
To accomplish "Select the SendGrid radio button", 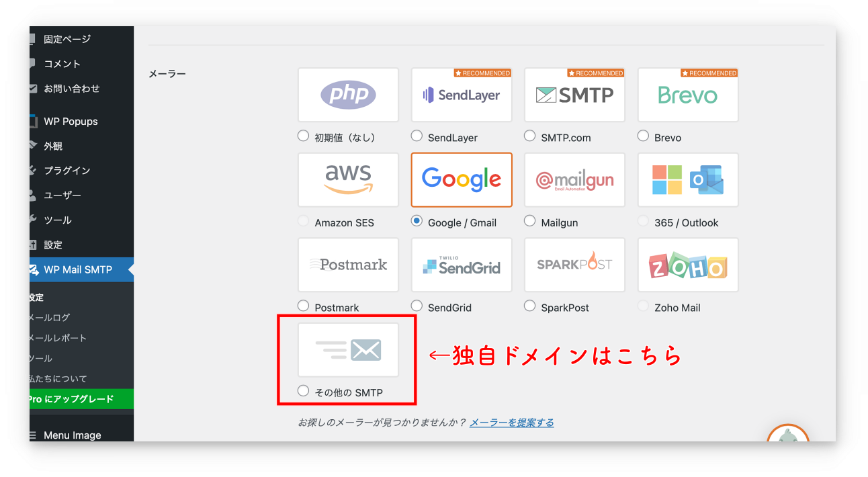I will pos(417,306).
